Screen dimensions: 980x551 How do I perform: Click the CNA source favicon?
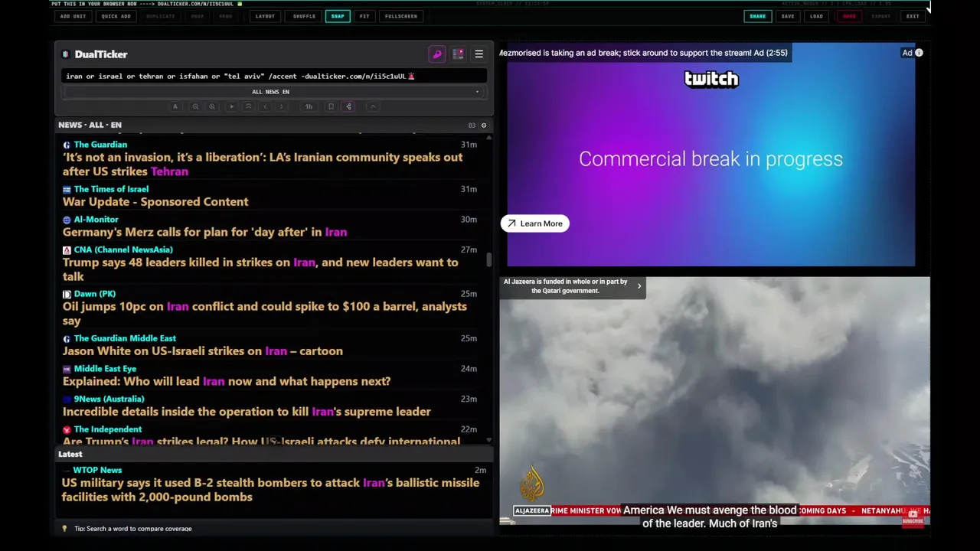[67, 249]
